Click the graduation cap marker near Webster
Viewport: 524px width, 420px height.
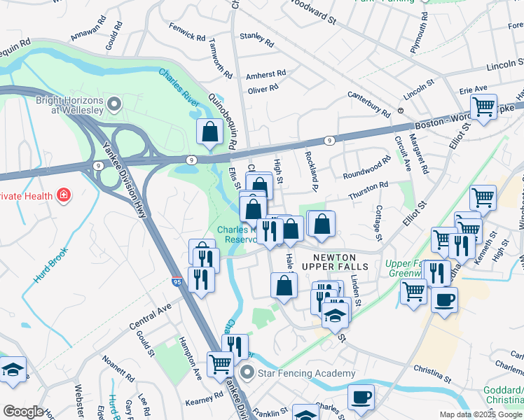tap(13, 370)
